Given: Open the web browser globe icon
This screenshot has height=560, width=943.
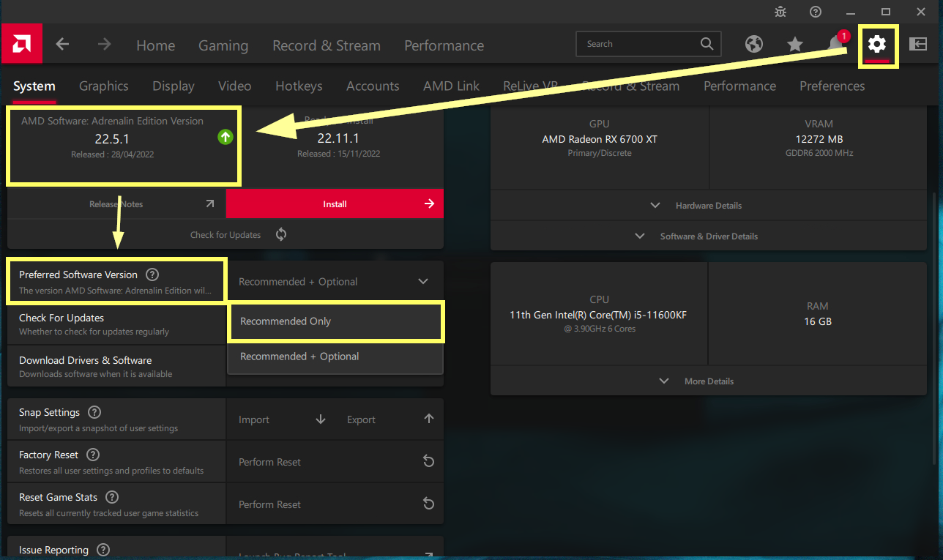Looking at the screenshot, I should [754, 44].
